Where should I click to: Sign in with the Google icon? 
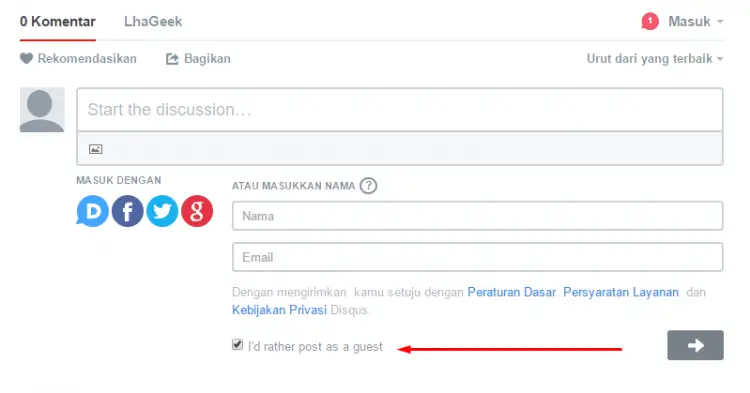[197, 211]
